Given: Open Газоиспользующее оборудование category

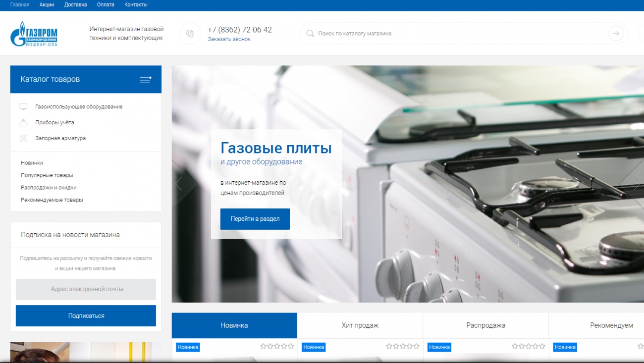Looking at the screenshot, I should coord(79,107).
